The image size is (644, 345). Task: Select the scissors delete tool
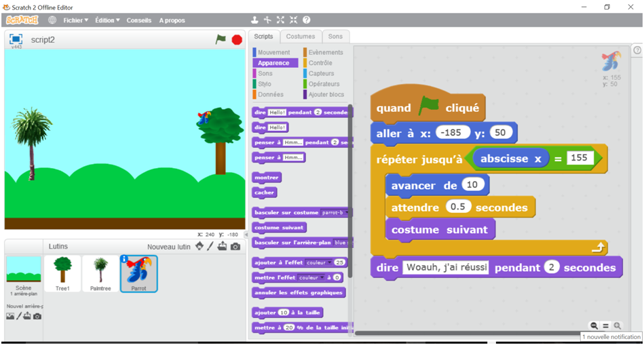tap(267, 20)
